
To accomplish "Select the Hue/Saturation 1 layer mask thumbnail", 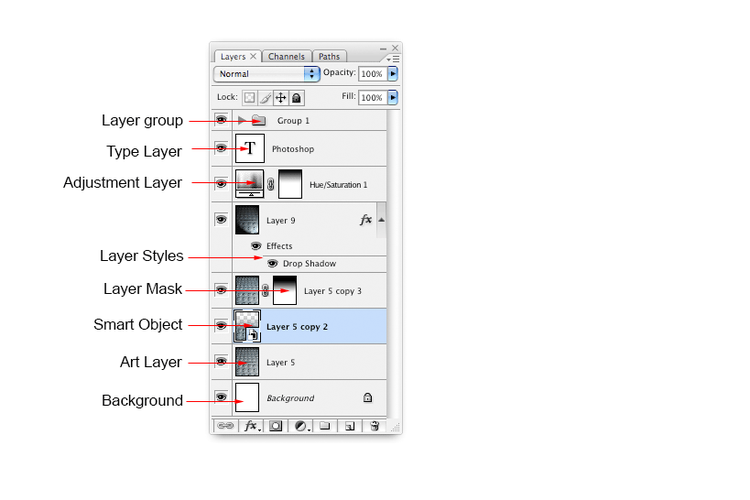I will click(289, 184).
